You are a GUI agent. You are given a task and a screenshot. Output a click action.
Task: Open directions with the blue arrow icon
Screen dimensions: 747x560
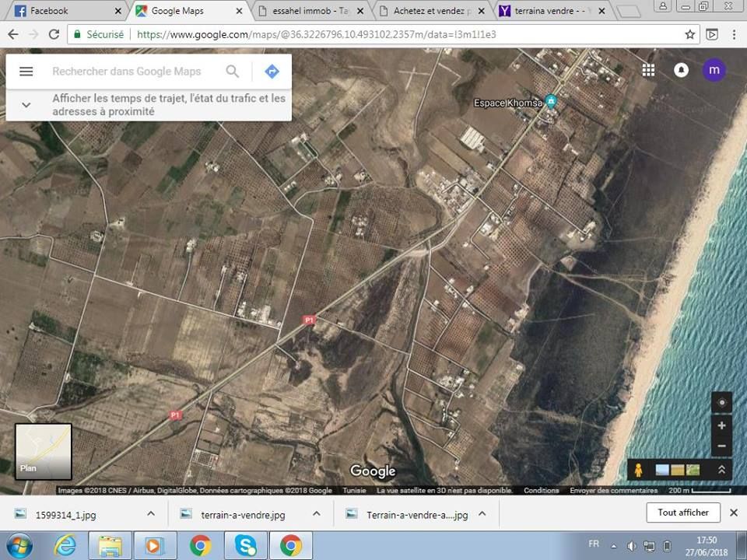click(272, 72)
